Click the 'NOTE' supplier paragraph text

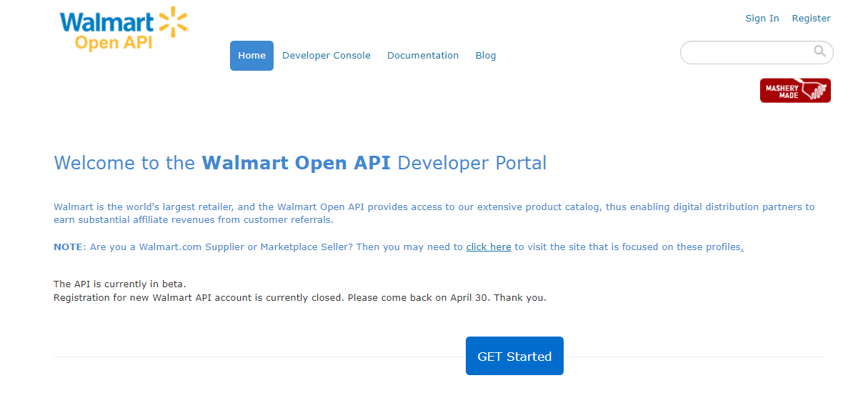click(399, 247)
